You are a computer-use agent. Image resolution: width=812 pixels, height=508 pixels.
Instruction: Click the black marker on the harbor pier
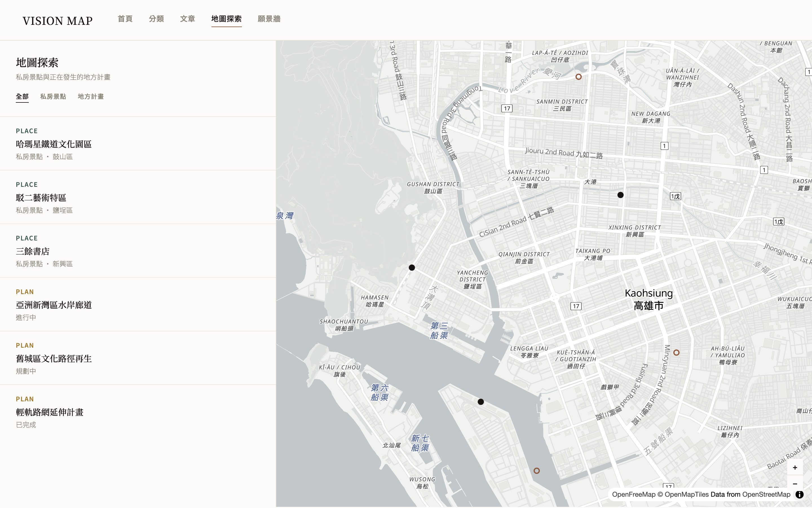tap(481, 402)
